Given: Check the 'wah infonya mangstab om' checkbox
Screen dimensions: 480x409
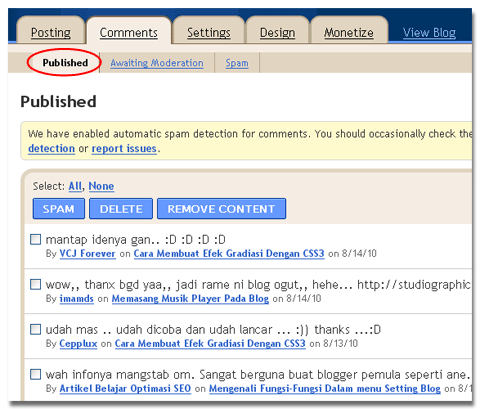Looking at the screenshot, I should [35, 374].
